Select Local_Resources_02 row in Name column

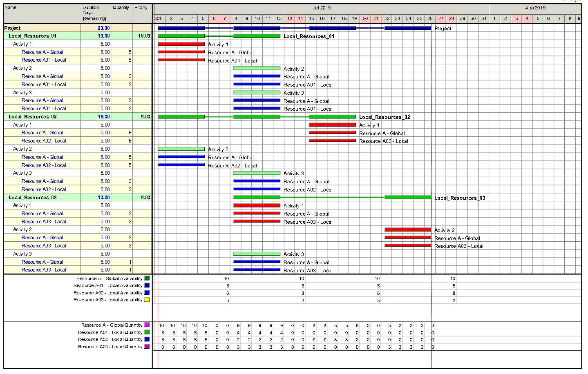[x=42, y=117]
